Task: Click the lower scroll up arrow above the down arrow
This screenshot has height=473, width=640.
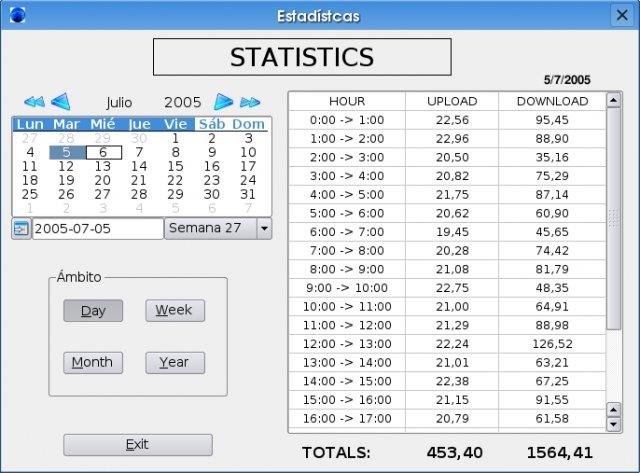Action: (614, 409)
